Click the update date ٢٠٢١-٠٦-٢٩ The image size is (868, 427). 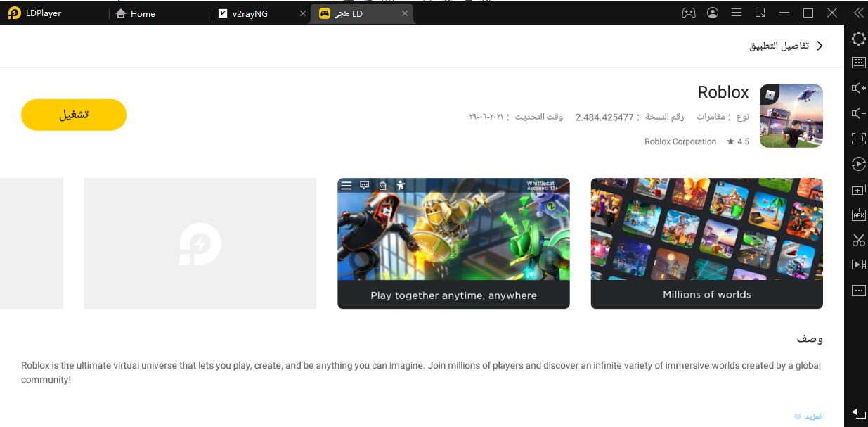tap(486, 117)
